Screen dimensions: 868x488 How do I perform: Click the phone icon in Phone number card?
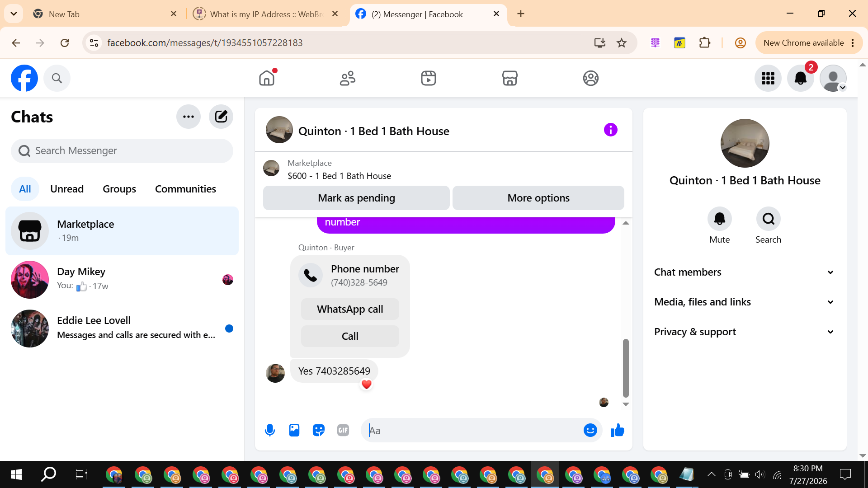coord(311,275)
